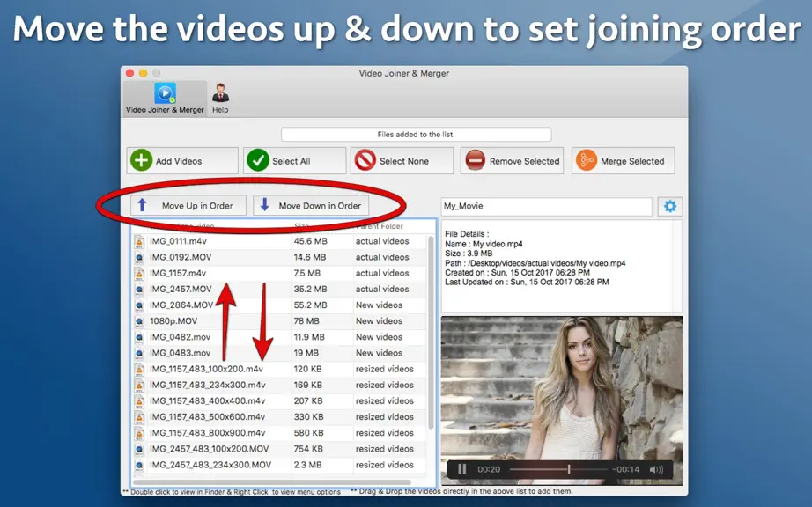812x507 pixels.
Task: Click the file icon beside IMG_1157.m4v
Action: point(139,273)
